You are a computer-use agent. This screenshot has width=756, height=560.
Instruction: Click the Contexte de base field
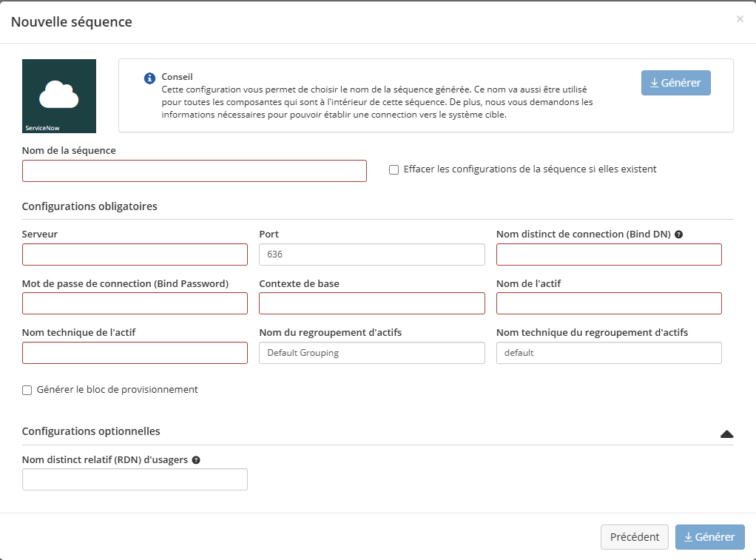point(371,303)
